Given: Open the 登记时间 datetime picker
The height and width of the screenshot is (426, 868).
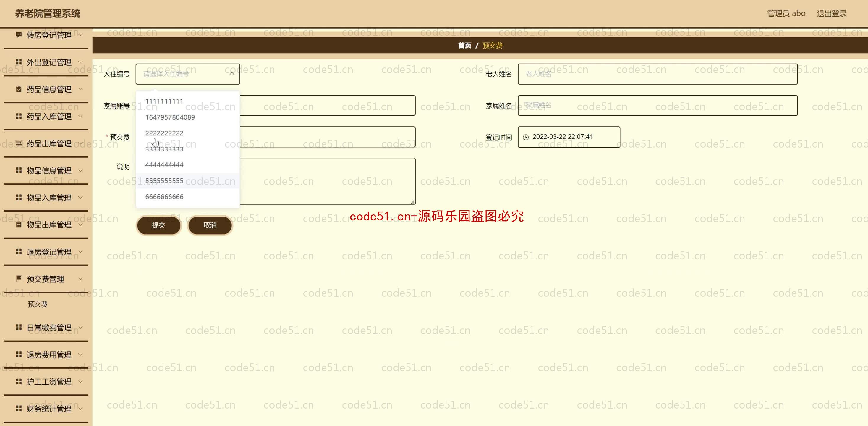Looking at the screenshot, I should click(x=569, y=137).
